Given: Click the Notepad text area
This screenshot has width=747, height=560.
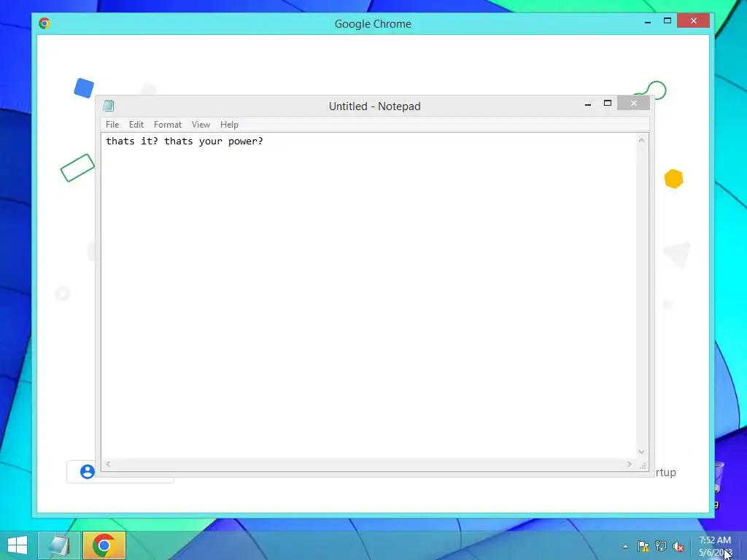Looking at the screenshot, I should 368,295.
